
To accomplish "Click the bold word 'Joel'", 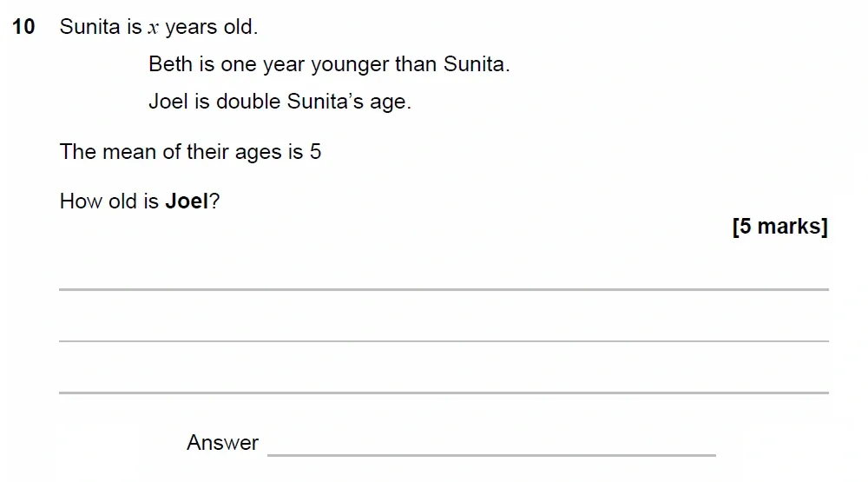I will pyautogui.click(x=187, y=201).
